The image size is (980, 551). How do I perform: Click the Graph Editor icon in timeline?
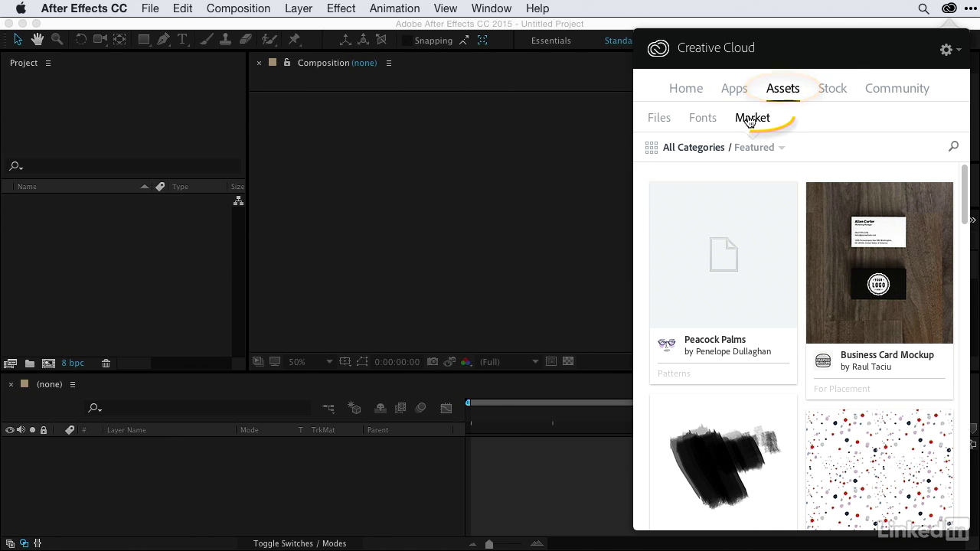pos(446,409)
